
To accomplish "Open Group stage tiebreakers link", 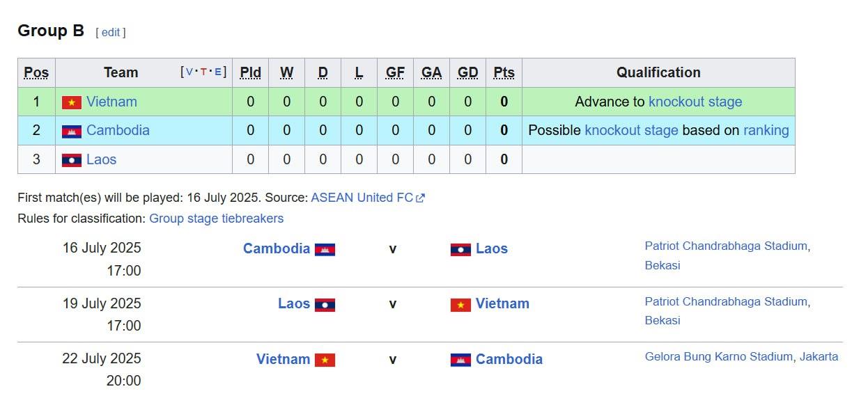I will click(217, 219).
